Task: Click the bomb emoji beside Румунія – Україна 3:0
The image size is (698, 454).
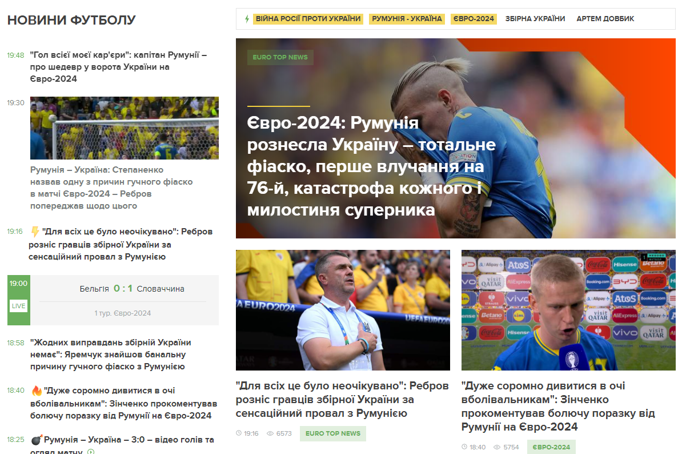Action: coord(37,440)
